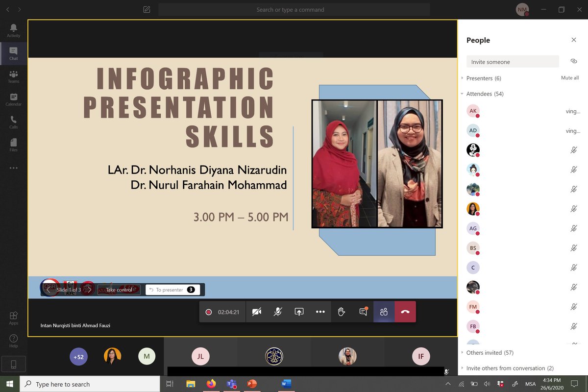Go to the previous slide
This screenshot has width=588, height=392.
(x=49, y=290)
